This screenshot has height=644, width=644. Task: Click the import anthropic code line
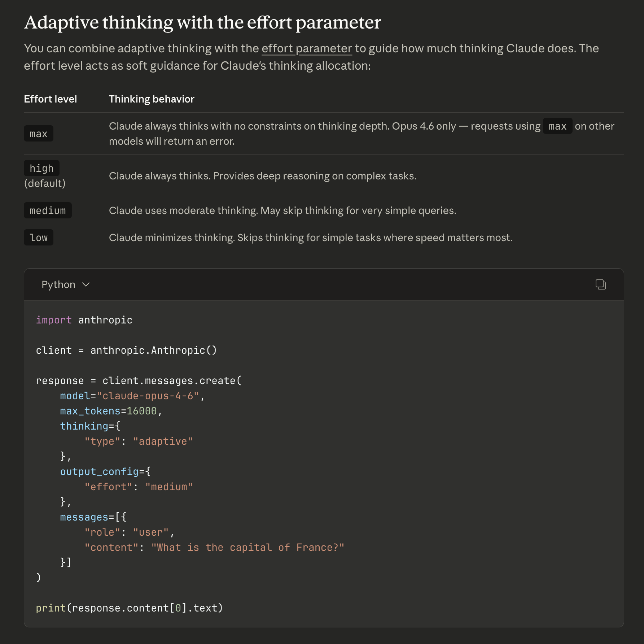point(84,320)
